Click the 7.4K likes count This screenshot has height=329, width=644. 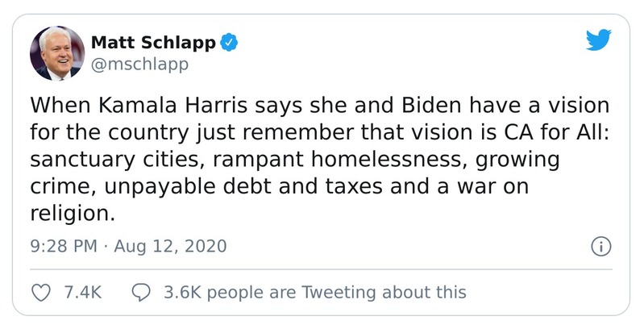pyautogui.click(x=81, y=292)
